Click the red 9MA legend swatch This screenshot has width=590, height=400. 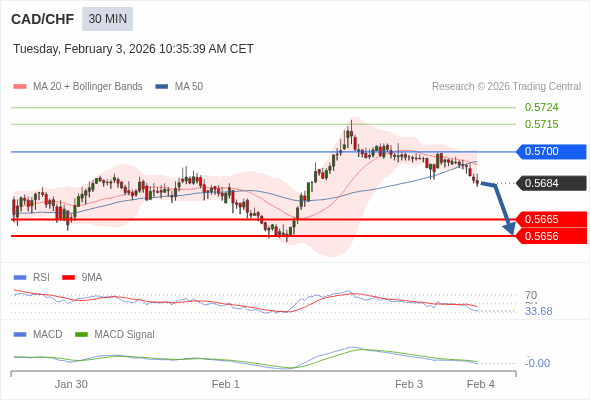pos(68,278)
